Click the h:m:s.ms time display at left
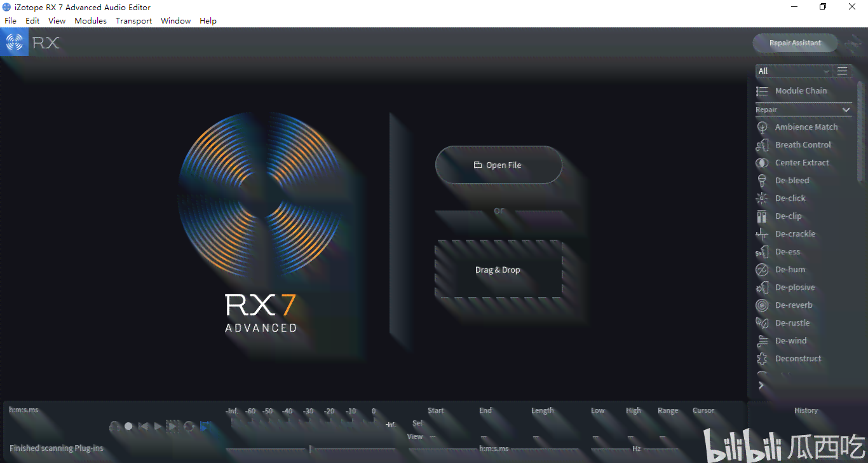 (x=24, y=410)
